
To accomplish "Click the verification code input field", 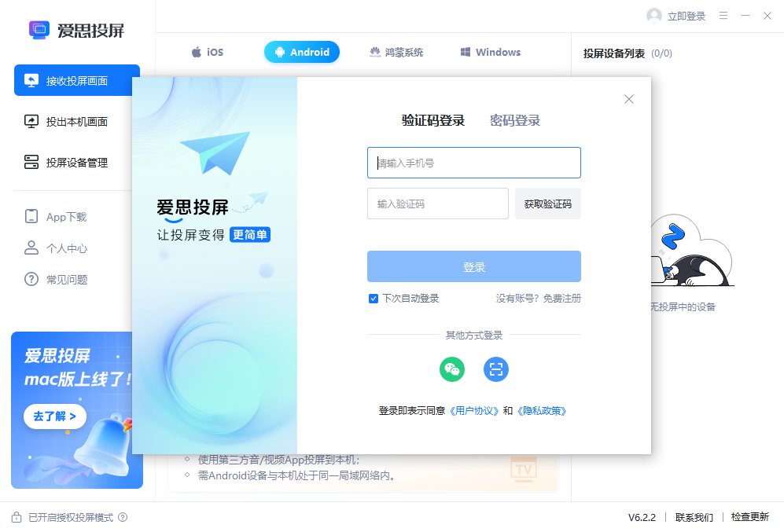I will pyautogui.click(x=438, y=204).
